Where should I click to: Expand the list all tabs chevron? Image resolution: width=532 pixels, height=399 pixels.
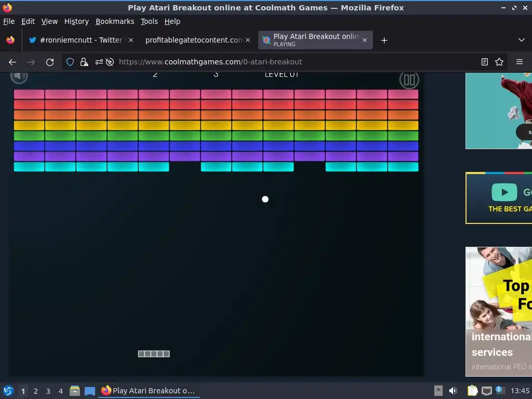point(522,40)
